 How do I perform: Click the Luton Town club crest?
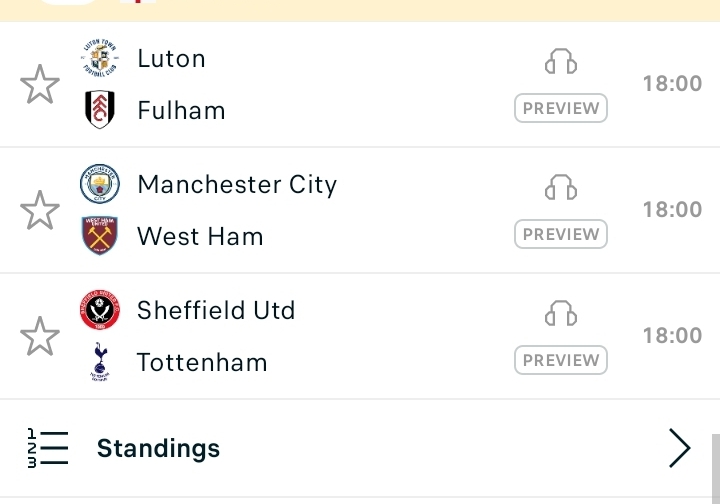100,58
